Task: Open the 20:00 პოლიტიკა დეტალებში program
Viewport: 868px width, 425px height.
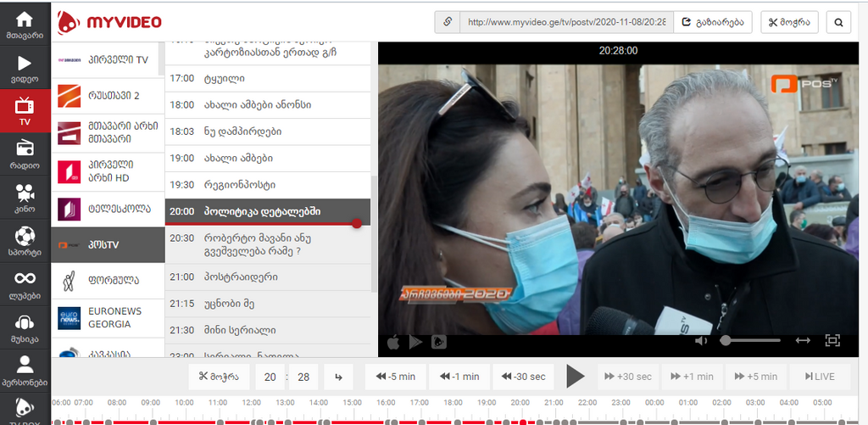Action: (268, 212)
